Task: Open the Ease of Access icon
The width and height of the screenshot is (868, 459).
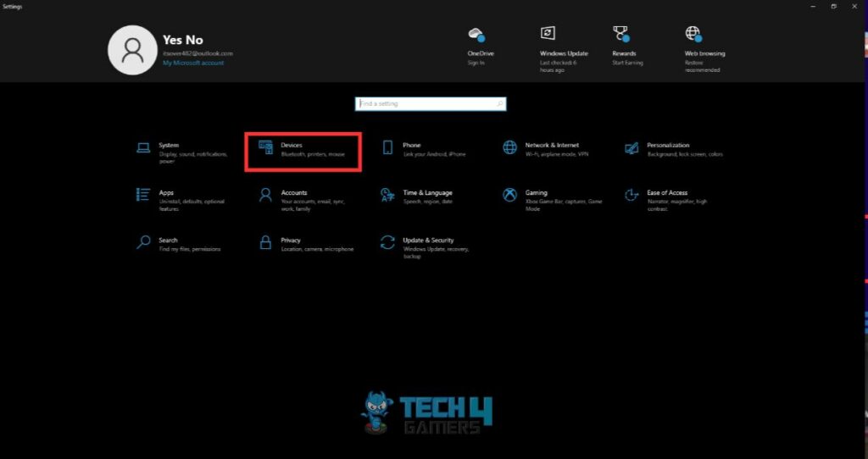Action: point(632,195)
